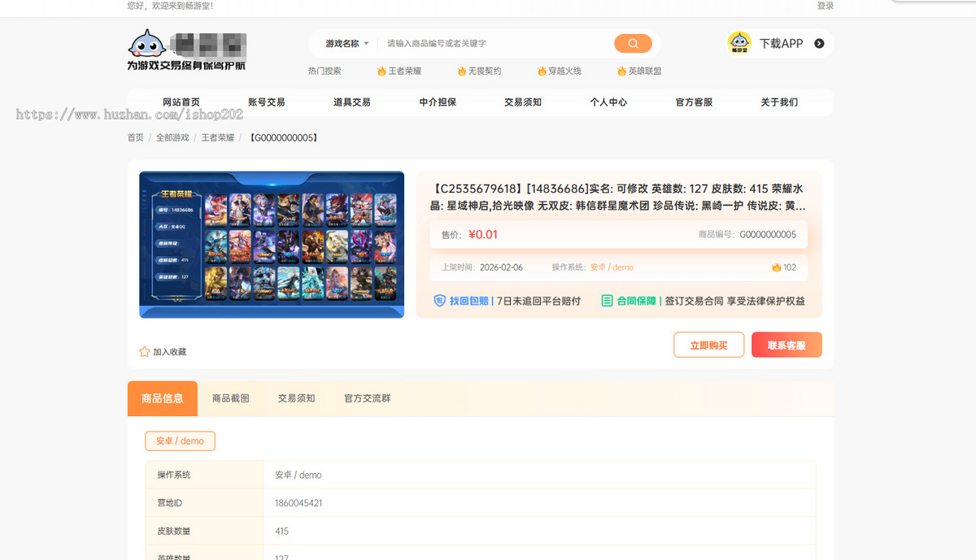Click the contract icon for 合同保障

click(607, 301)
